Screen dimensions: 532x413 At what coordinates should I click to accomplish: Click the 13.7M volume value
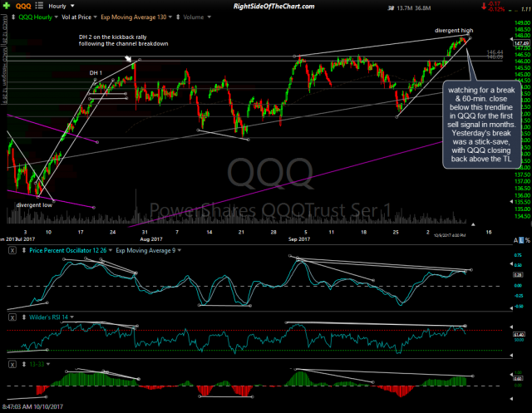click(404, 7)
